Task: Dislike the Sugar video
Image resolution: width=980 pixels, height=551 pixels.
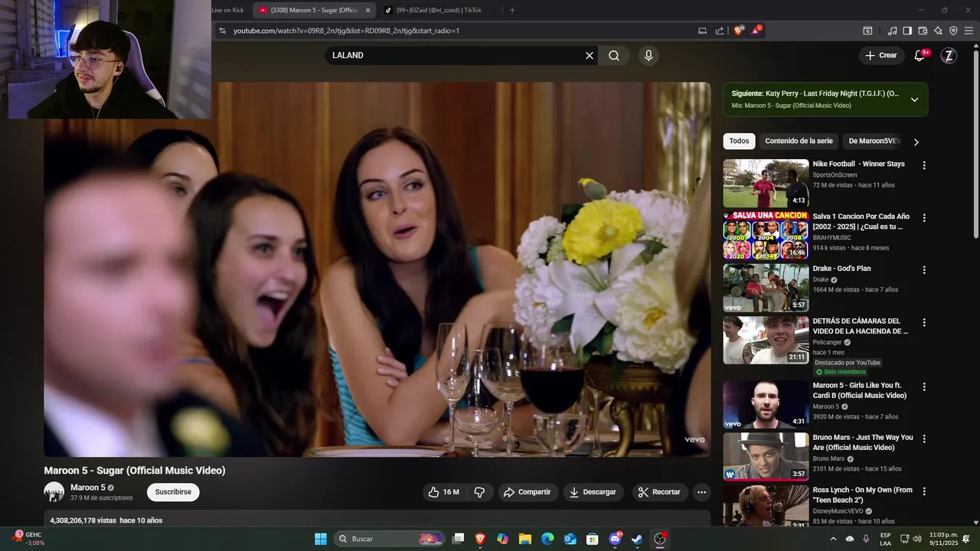Action: (480, 492)
